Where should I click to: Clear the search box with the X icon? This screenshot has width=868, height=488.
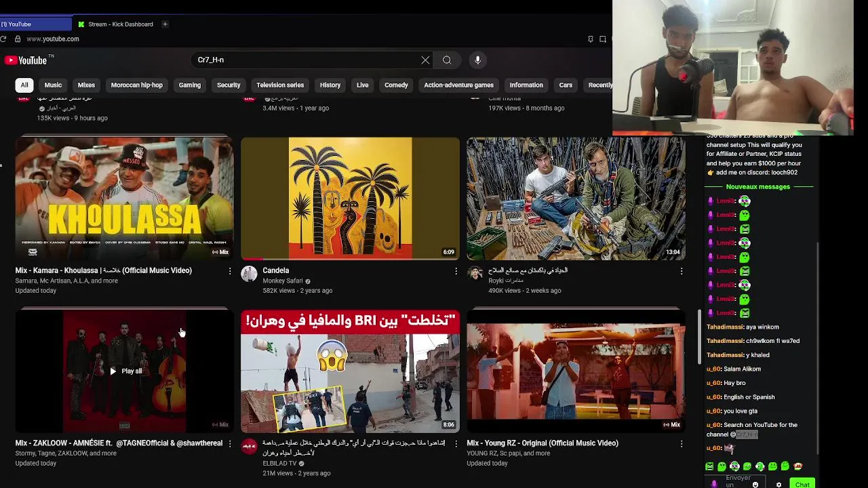tap(425, 60)
